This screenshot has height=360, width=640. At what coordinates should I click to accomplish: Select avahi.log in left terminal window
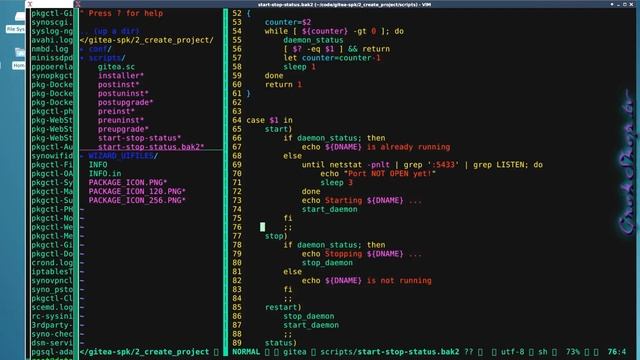[52, 40]
